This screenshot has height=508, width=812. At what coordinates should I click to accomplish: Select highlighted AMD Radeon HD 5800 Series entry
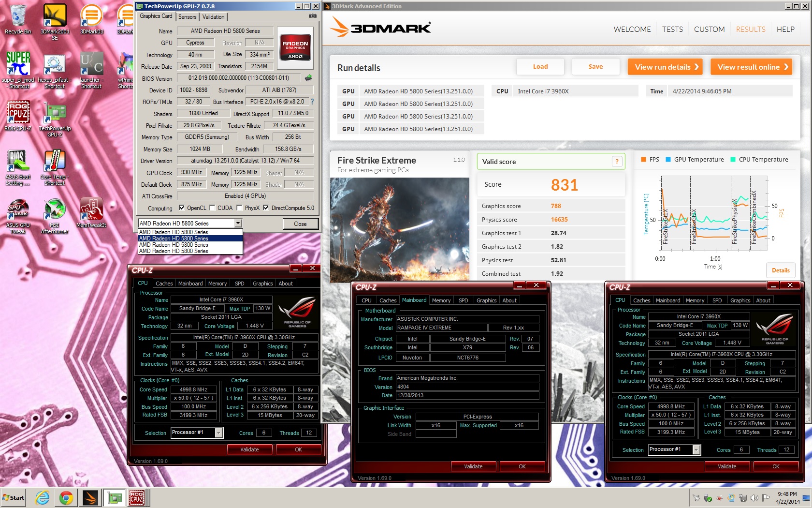pyautogui.click(x=190, y=239)
